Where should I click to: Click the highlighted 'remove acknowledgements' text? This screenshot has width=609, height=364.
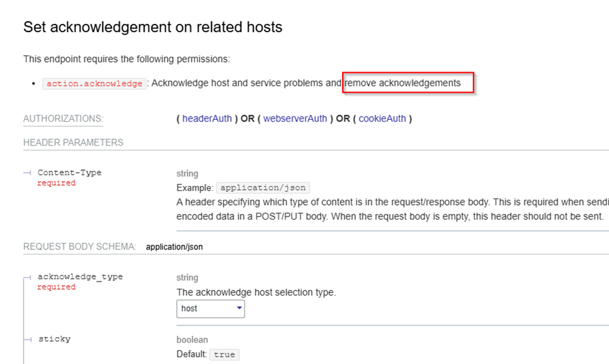pyautogui.click(x=403, y=83)
